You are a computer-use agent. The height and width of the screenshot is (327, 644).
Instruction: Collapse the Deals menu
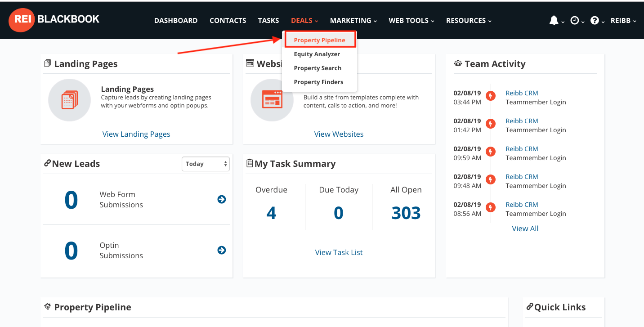tap(304, 20)
